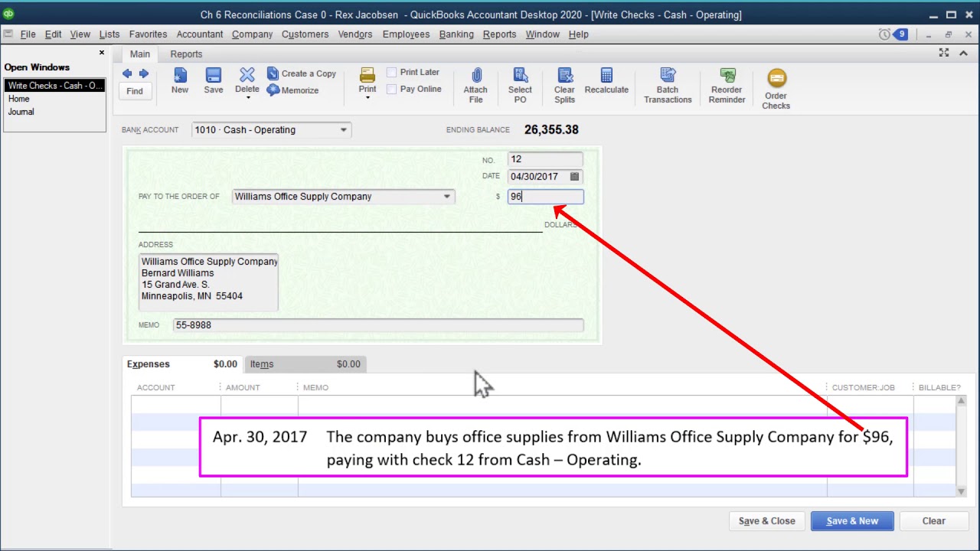
Task: Expand the Print dropdown arrow
Action: click(367, 98)
